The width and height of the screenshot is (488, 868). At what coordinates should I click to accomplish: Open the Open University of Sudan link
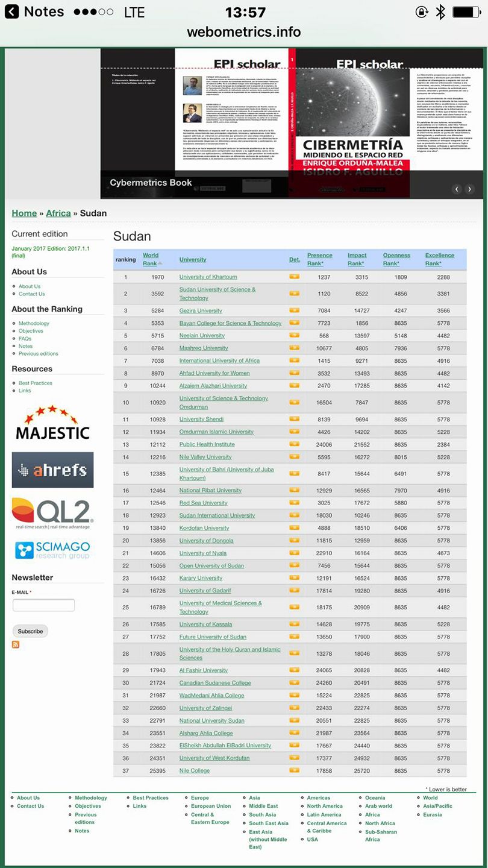coord(211,565)
